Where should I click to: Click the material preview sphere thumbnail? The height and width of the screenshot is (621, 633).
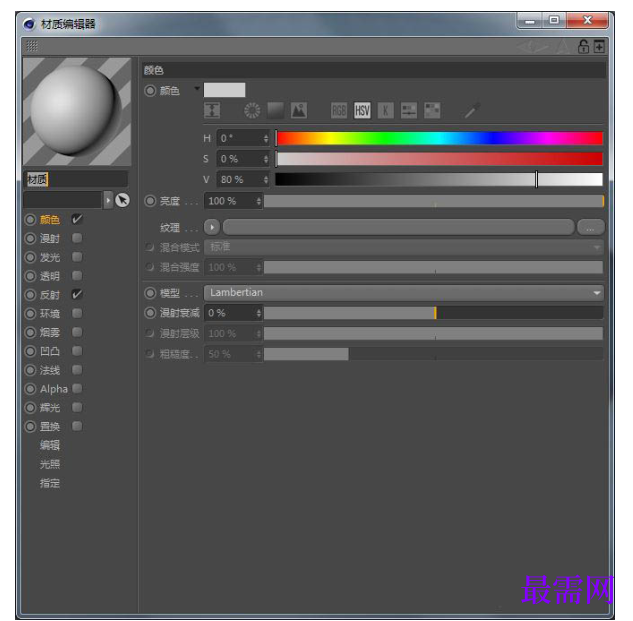[x=77, y=112]
